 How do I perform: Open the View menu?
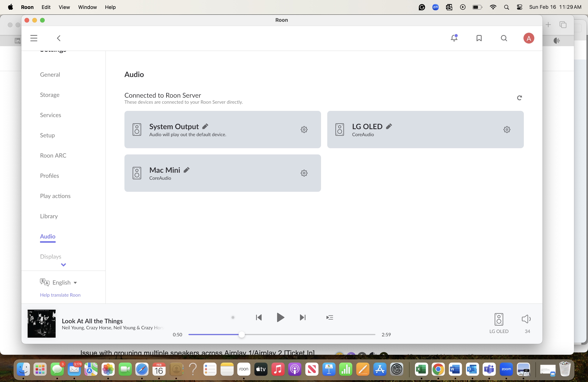64,7
